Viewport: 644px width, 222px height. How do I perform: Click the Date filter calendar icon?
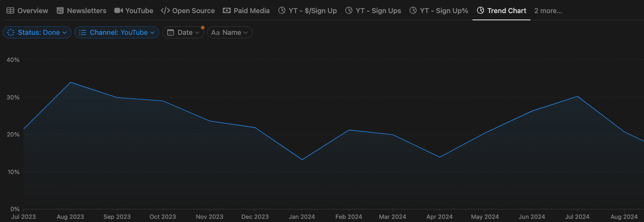pyautogui.click(x=171, y=33)
